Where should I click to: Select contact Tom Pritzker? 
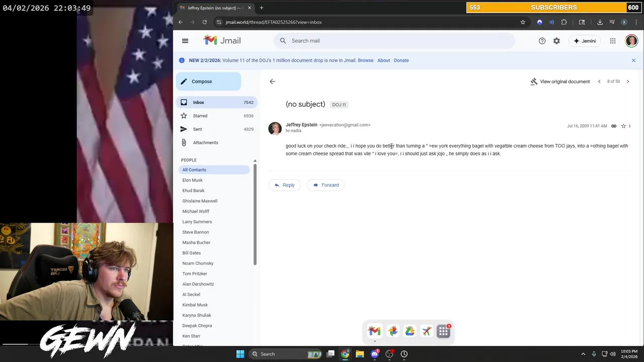point(195,274)
